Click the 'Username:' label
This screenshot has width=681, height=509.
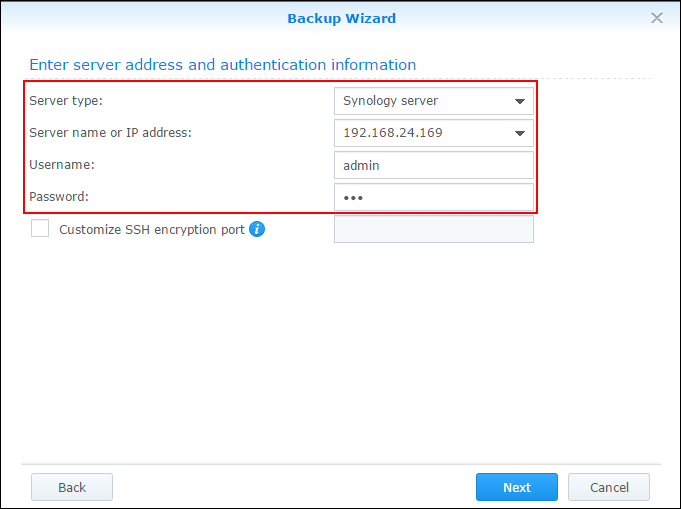pyautogui.click(x=62, y=165)
